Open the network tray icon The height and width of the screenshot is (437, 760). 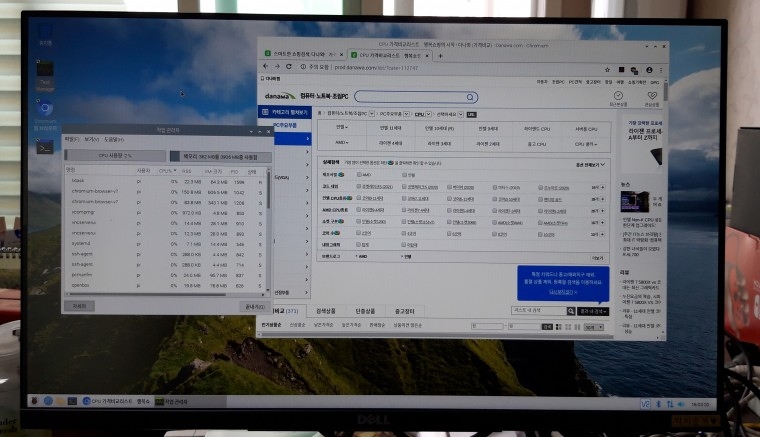point(670,404)
